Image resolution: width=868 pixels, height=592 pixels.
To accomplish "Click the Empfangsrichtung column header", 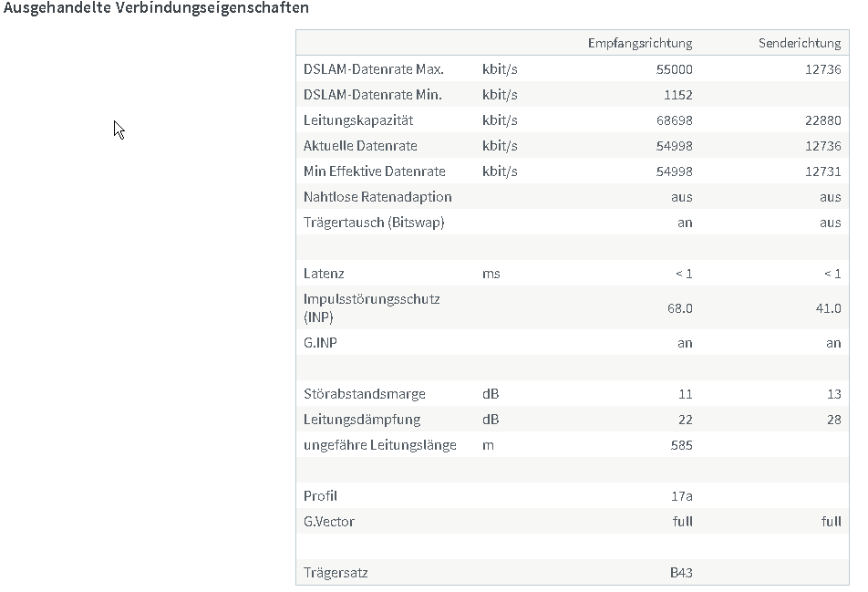I will [640, 43].
